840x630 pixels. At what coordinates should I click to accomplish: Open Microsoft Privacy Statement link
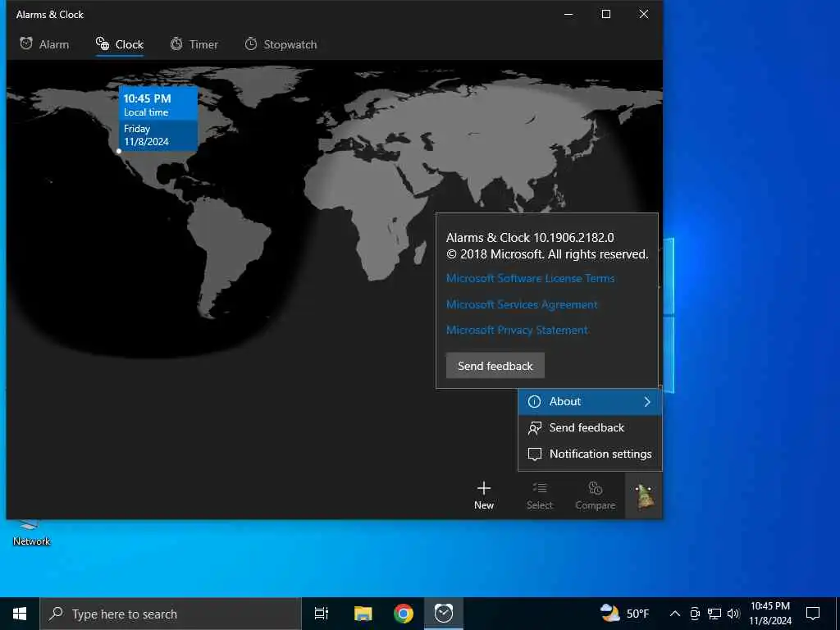tap(517, 330)
